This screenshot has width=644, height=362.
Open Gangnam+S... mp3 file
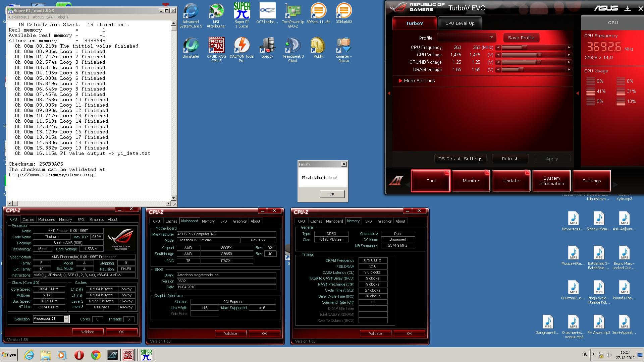[x=548, y=325]
